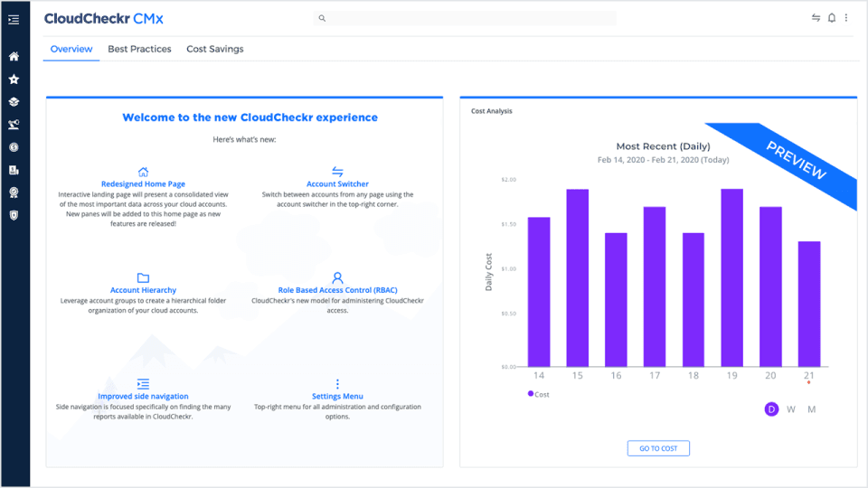Switch to the Overview tab
868x488 pixels.
[x=71, y=49]
